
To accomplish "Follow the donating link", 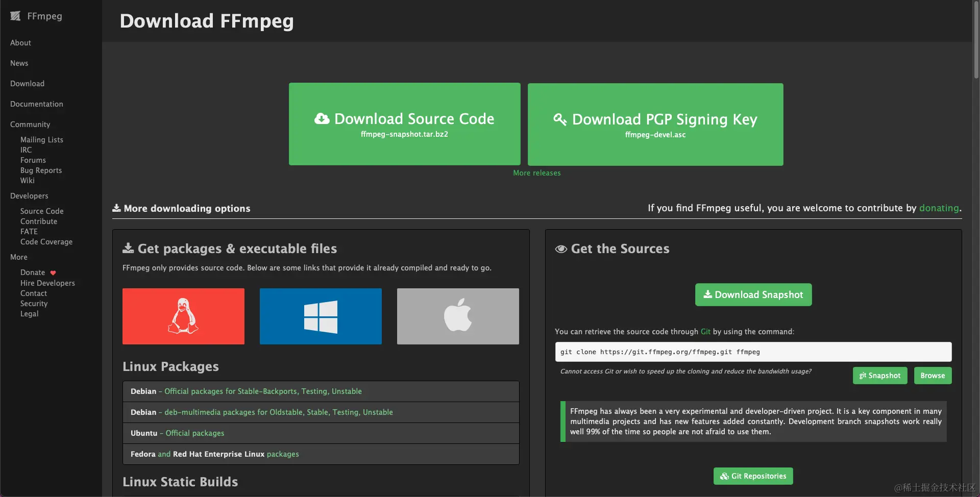I will click(x=939, y=208).
